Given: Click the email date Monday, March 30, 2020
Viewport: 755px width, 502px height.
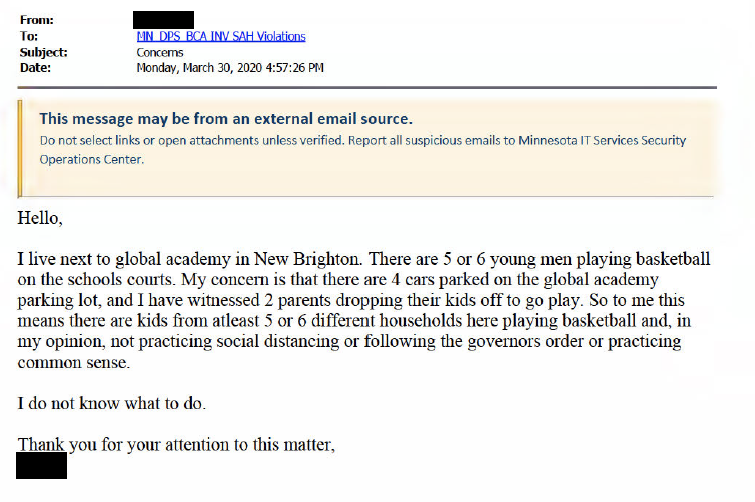Looking at the screenshot, I should click(230, 67).
